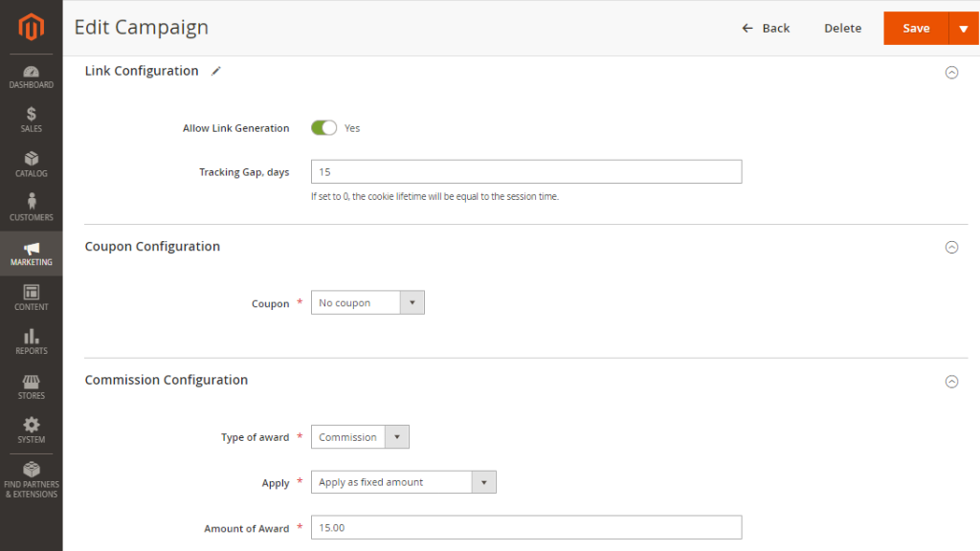This screenshot has width=980, height=551.
Task: Click the Commission Configuration heading
Action: (167, 380)
